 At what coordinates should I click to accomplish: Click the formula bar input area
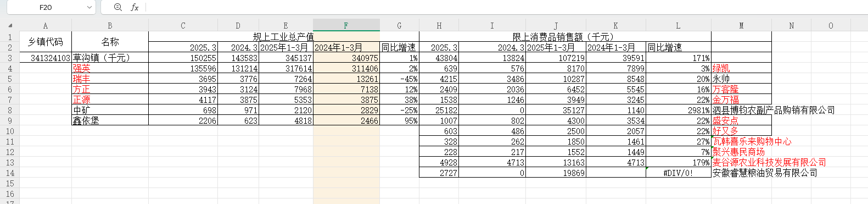[505, 7]
